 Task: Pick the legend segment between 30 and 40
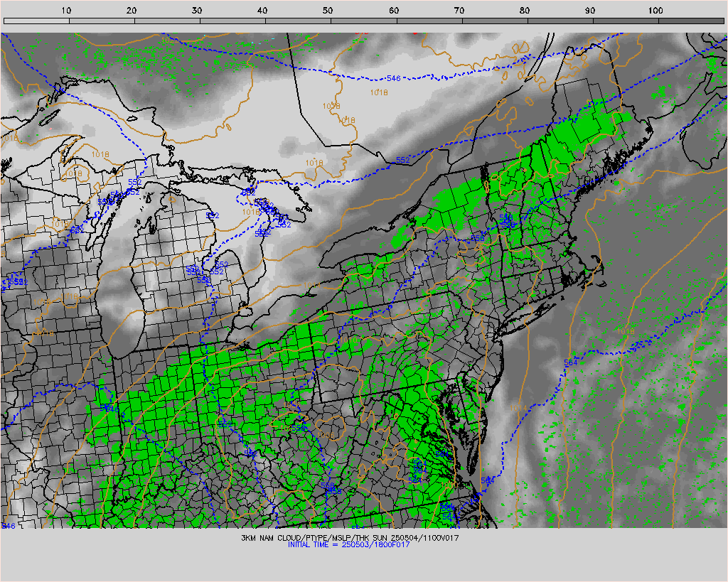pos(232,21)
